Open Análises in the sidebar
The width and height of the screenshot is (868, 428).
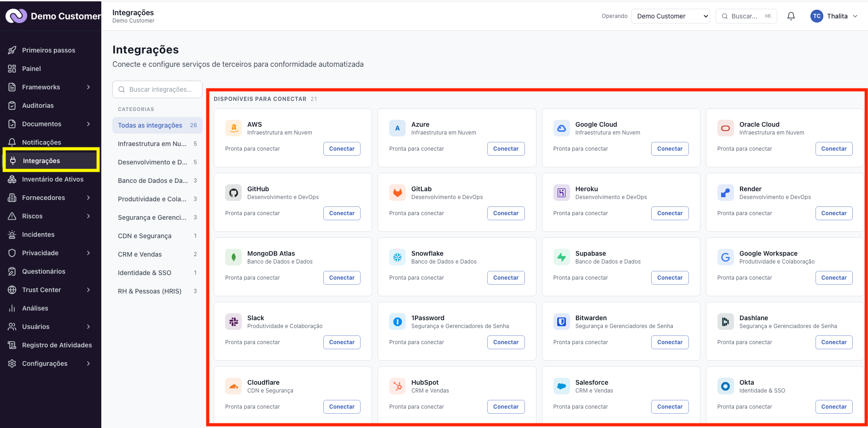pyautogui.click(x=51, y=308)
